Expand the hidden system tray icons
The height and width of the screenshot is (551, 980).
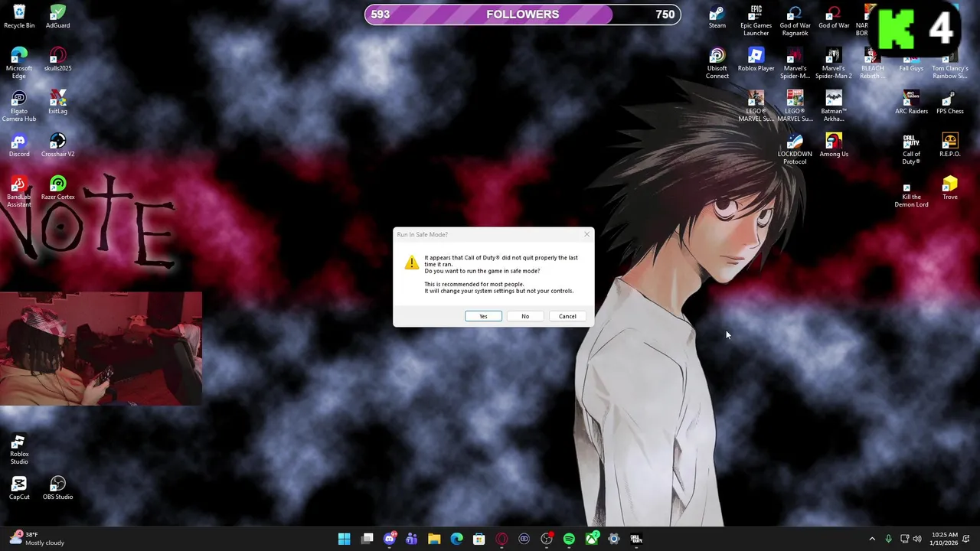coord(871,539)
